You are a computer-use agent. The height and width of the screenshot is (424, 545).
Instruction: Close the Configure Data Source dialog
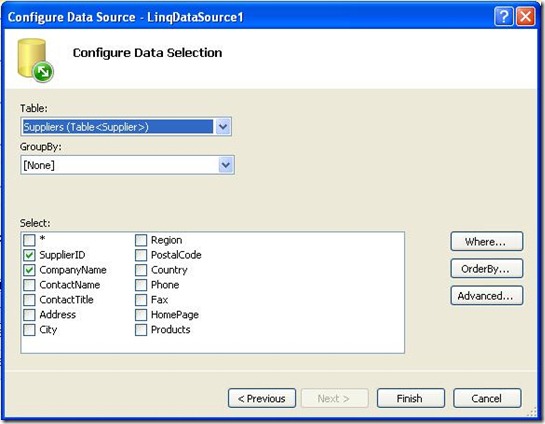[x=526, y=16]
